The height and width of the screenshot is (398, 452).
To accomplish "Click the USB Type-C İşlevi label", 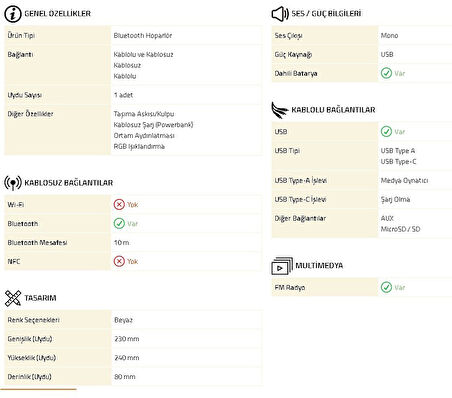I will tap(300, 199).
